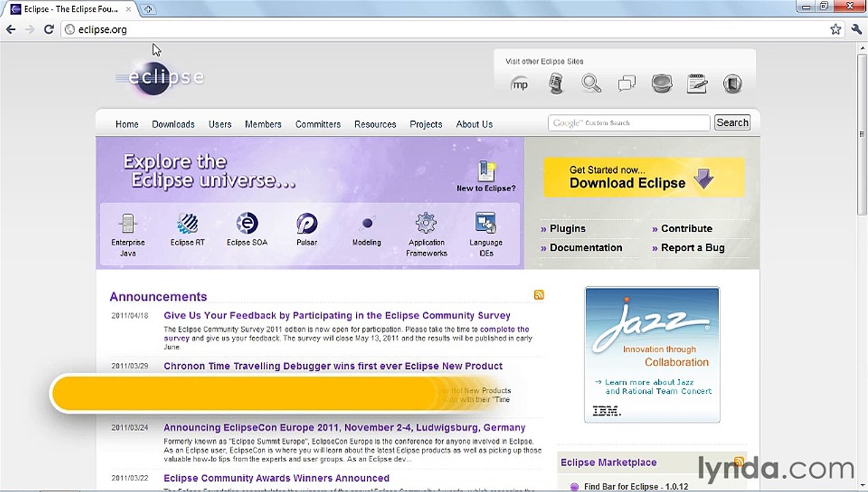868x492 pixels.
Task: Click the vertical page scrollbar thumb
Action: 862,133
